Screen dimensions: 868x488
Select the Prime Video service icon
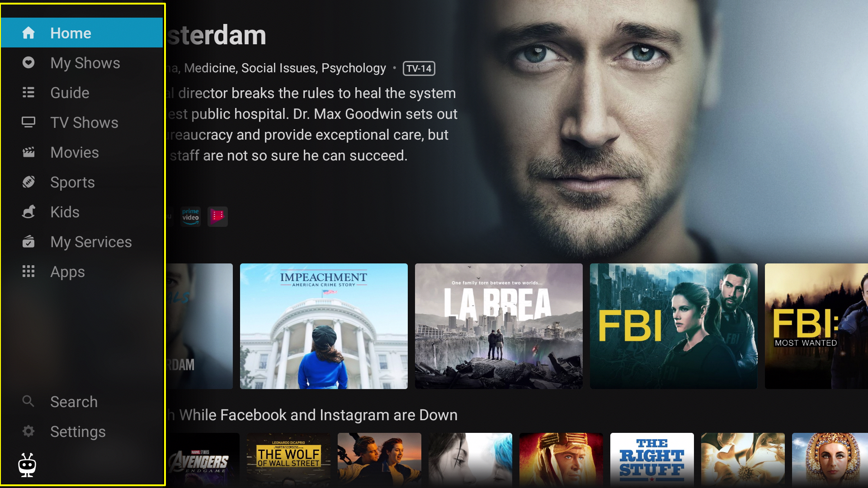tap(190, 216)
